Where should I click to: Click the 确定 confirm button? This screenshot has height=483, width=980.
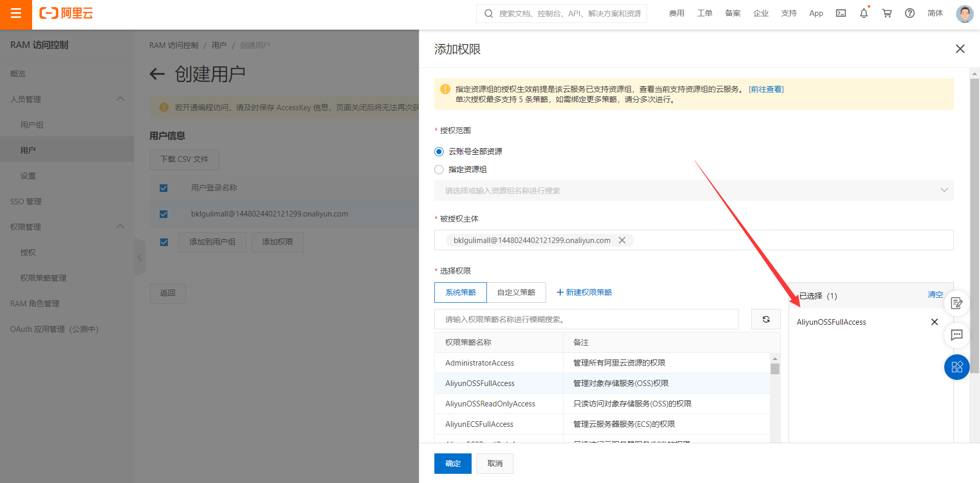pyautogui.click(x=452, y=463)
